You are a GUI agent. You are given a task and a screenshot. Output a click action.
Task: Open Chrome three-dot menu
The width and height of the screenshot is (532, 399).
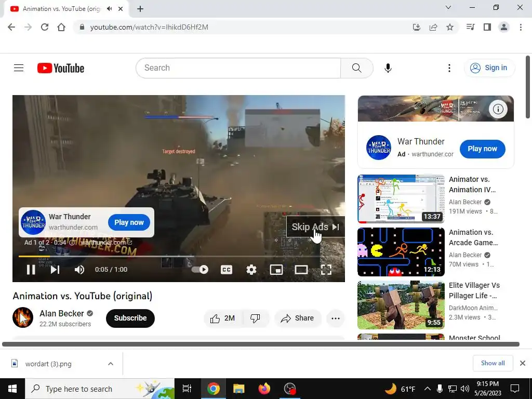[521, 27]
